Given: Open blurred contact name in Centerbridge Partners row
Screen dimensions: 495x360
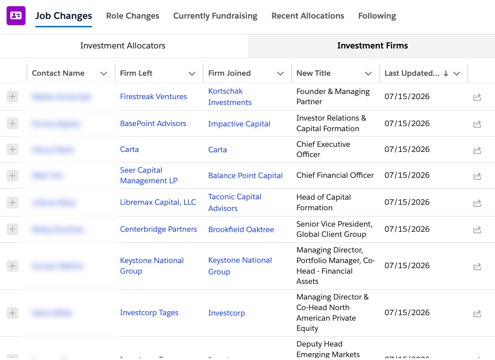Looking at the screenshot, I should (57, 229).
